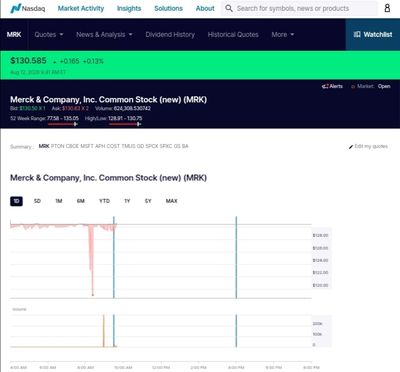Click the market-close blue vertical marker line
The image size is (400, 372).
(236, 257)
